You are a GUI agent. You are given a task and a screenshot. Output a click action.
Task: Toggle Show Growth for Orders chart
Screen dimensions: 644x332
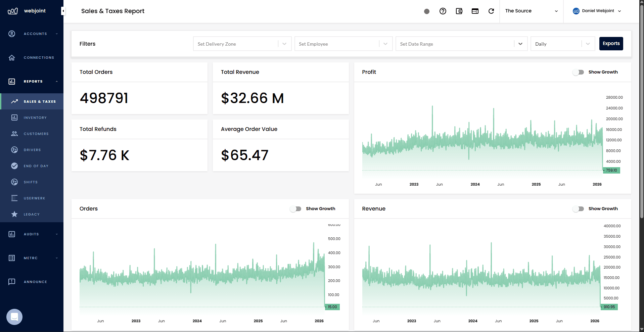[x=295, y=208]
